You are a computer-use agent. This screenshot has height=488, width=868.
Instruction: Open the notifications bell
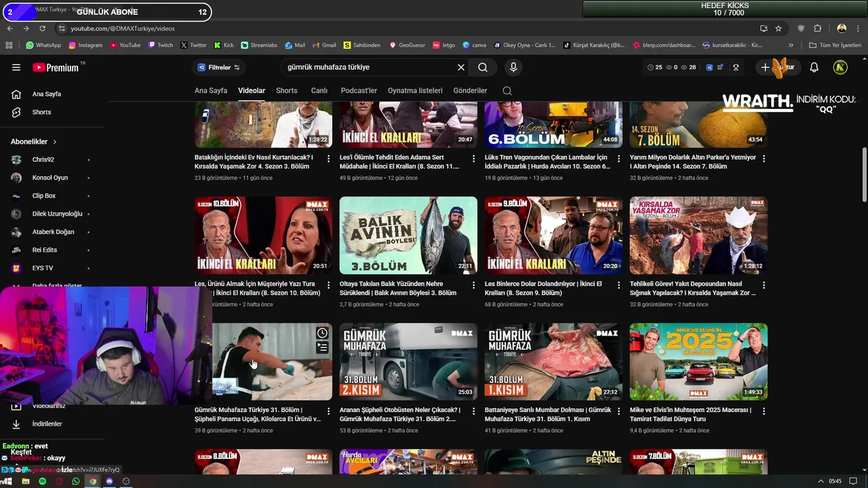click(x=814, y=67)
